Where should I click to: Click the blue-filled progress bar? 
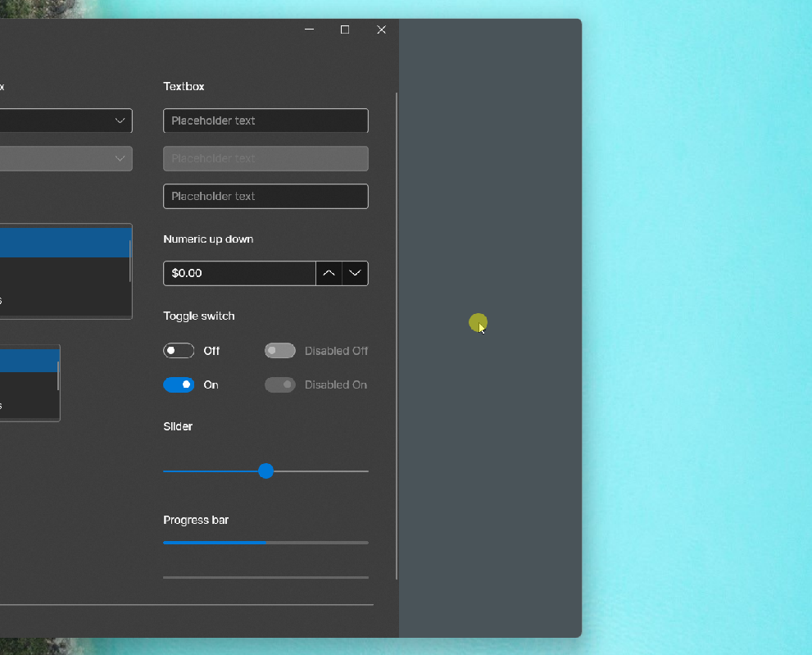pyautogui.click(x=213, y=543)
